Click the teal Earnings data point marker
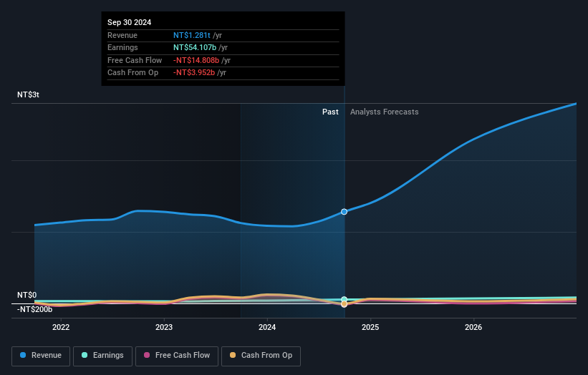 tap(344, 299)
